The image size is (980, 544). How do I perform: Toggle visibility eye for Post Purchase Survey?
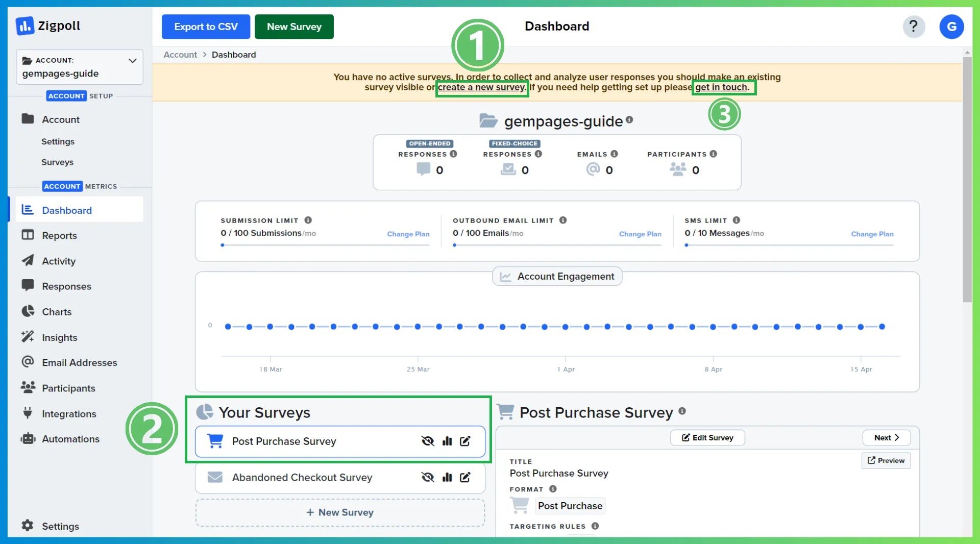click(428, 441)
